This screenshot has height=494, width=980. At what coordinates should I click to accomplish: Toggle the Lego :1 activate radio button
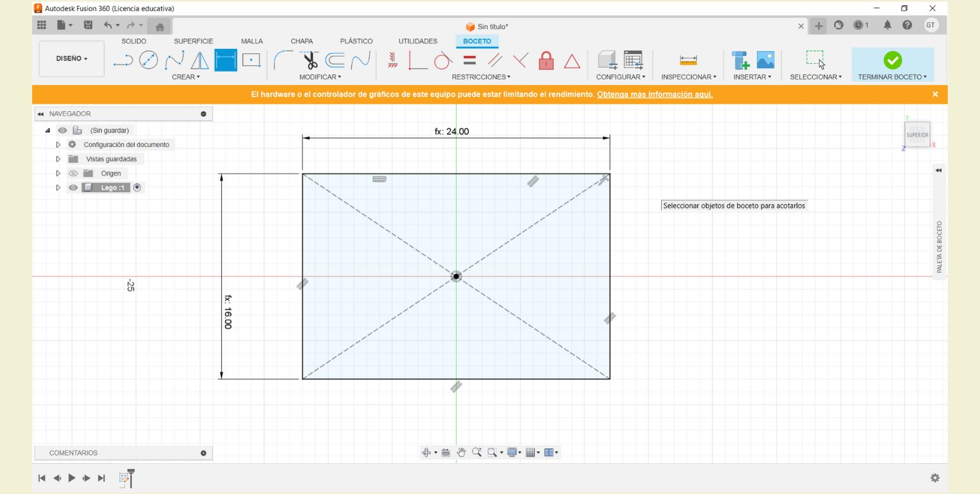pos(137,188)
